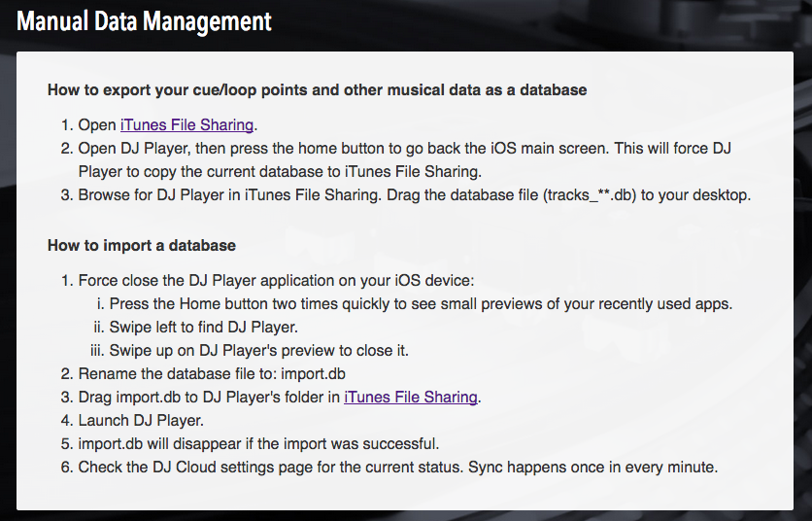The width and height of the screenshot is (812, 521).
Task: Click "import.db will disappear" step text
Action: click(258, 444)
